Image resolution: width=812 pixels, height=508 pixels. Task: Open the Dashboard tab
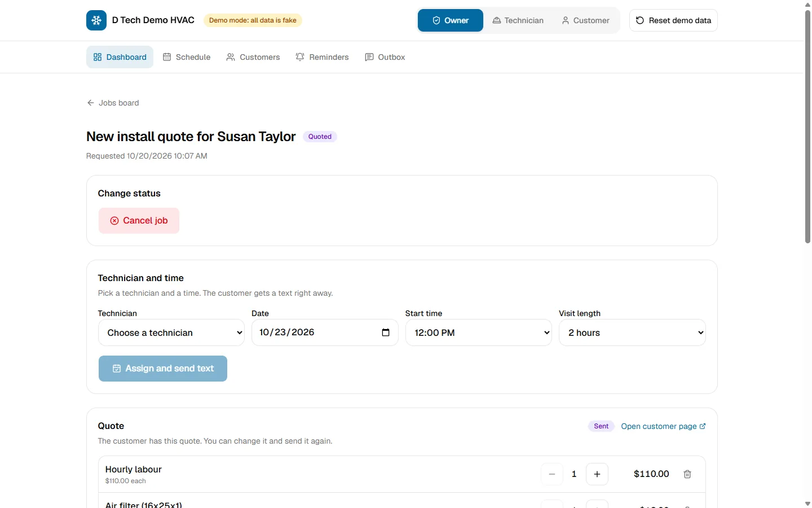click(120, 57)
